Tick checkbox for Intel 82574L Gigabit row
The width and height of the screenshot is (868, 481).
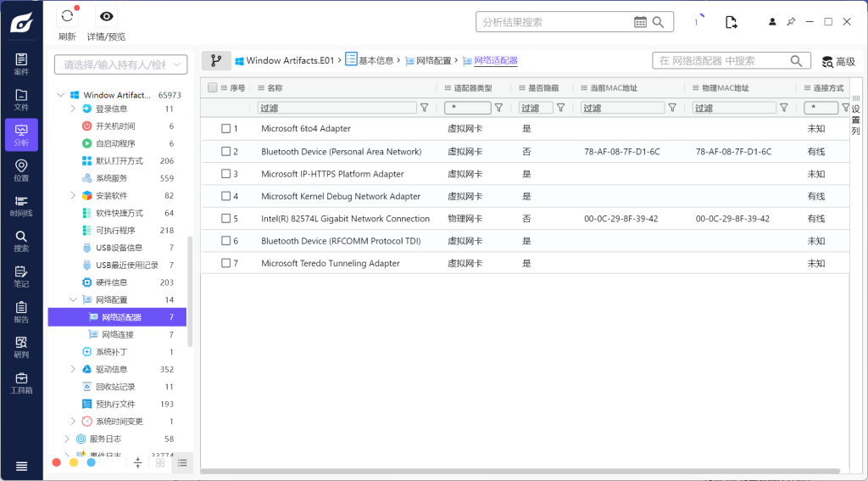pos(226,219)
